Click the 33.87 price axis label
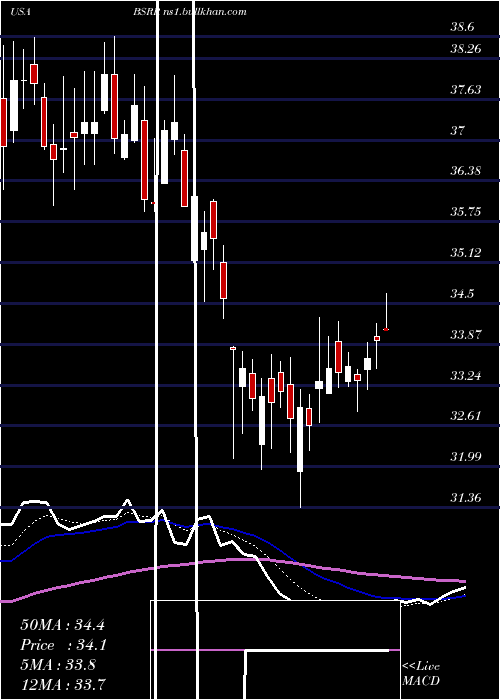This screenshot has width=500, height=700. [x=466, y=334]
